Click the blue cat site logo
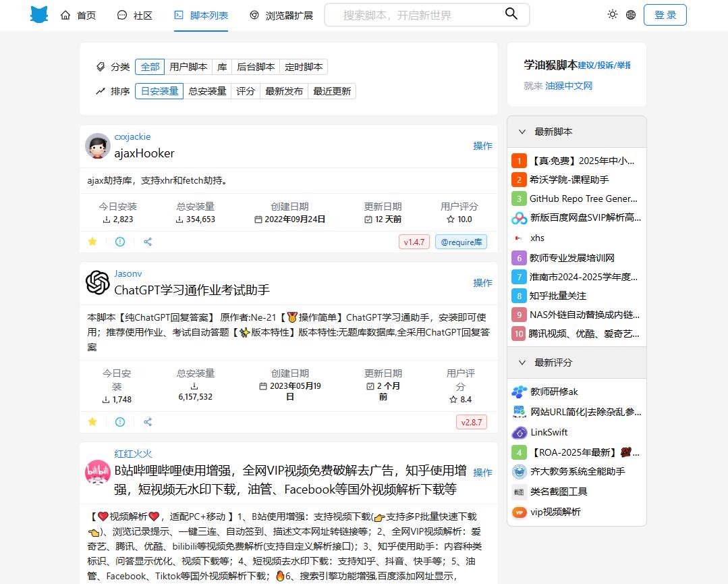728x584 pixels. 39,15
